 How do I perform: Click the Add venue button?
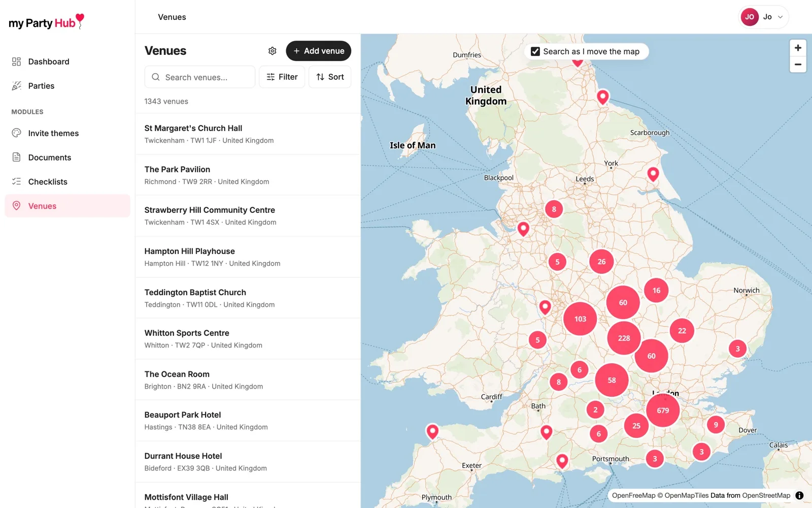[319, 51]
